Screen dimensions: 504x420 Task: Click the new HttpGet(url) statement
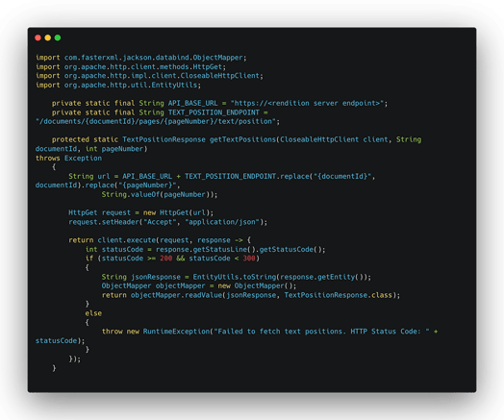[140, 213]
